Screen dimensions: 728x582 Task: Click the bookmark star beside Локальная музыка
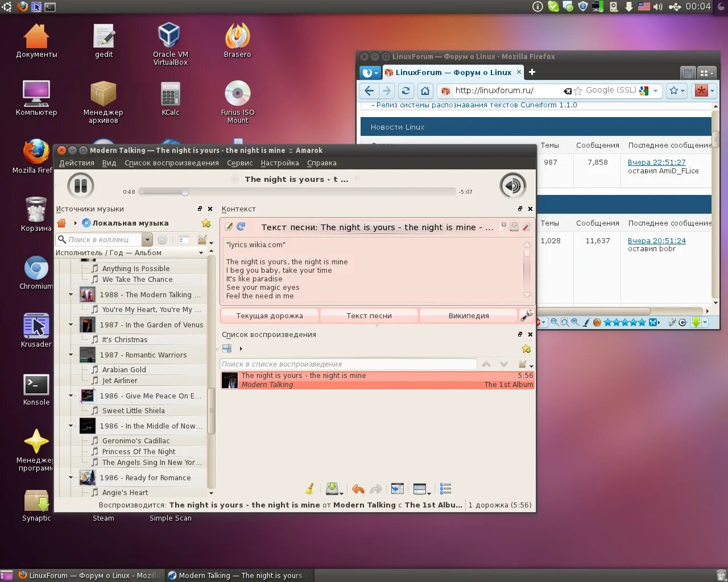click(x=206, y=223)
